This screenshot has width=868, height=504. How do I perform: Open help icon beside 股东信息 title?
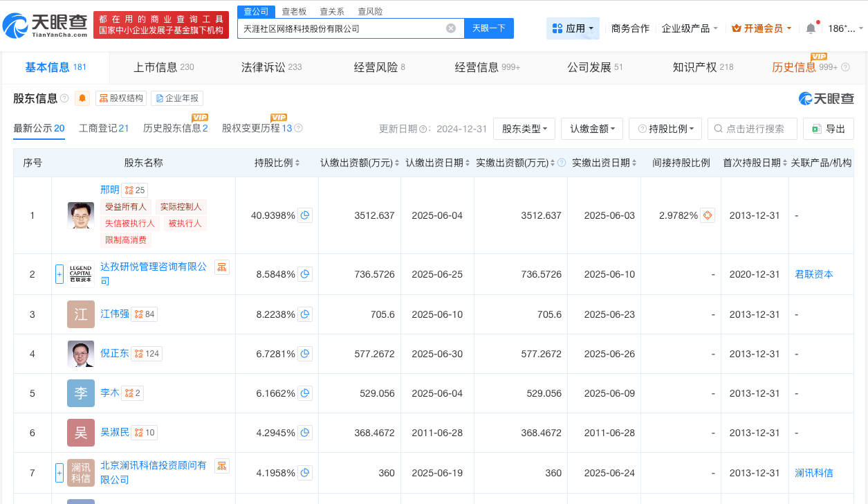pyautogui.click(x=64, y=98)
